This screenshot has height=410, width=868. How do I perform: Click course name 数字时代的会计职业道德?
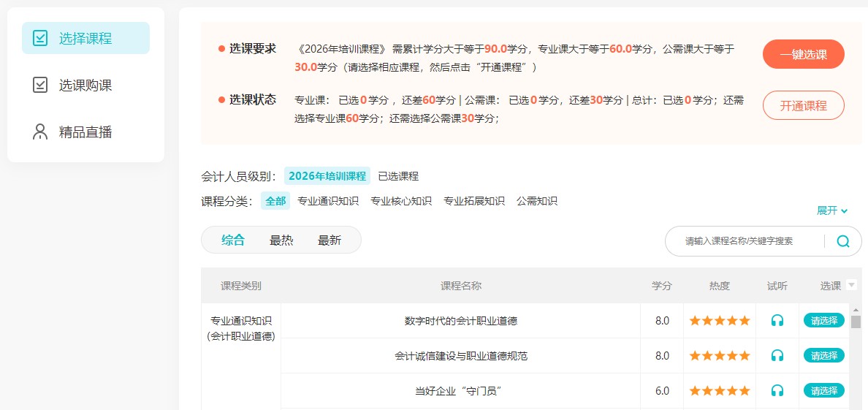pos(461,320)
